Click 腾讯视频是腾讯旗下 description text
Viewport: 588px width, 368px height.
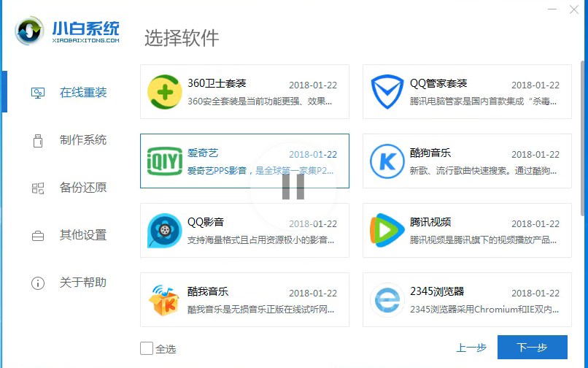point(483,240)
